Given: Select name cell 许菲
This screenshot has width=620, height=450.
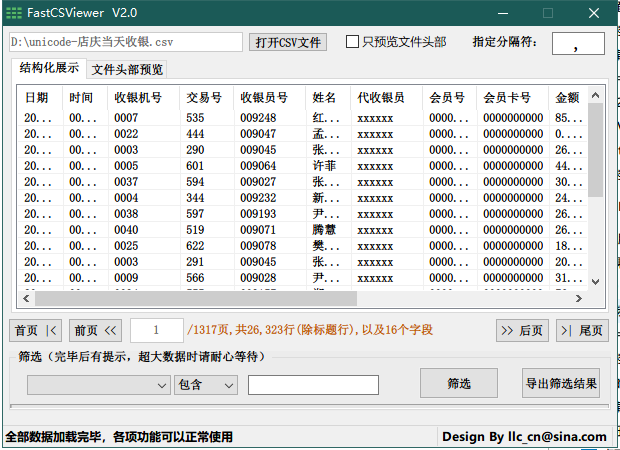Looking at the screenshot, I should 324,166.
